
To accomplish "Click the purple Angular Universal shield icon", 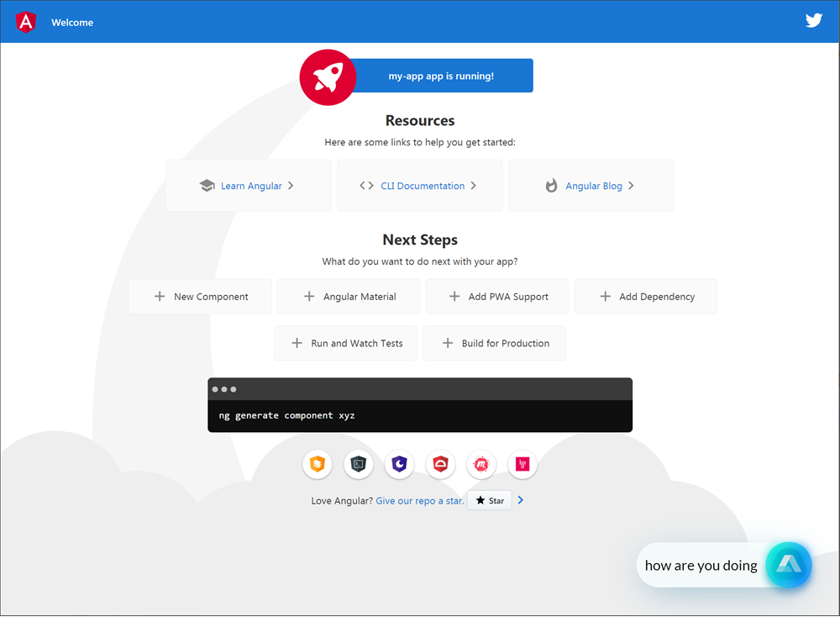I will [399, 464].
